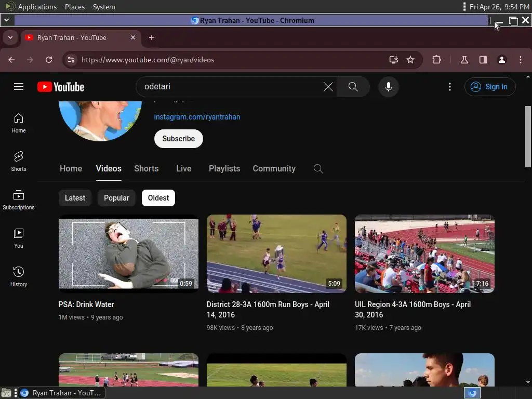Viewport: 532px width, 399px height.
Task: Switch to the channel Videos tab
Action: (x=109, y=169)
